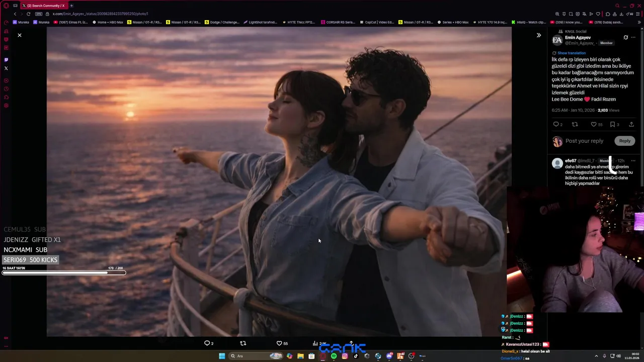Click Grok icon beside Emin Agayev's tweet

(x=625, y=37)
